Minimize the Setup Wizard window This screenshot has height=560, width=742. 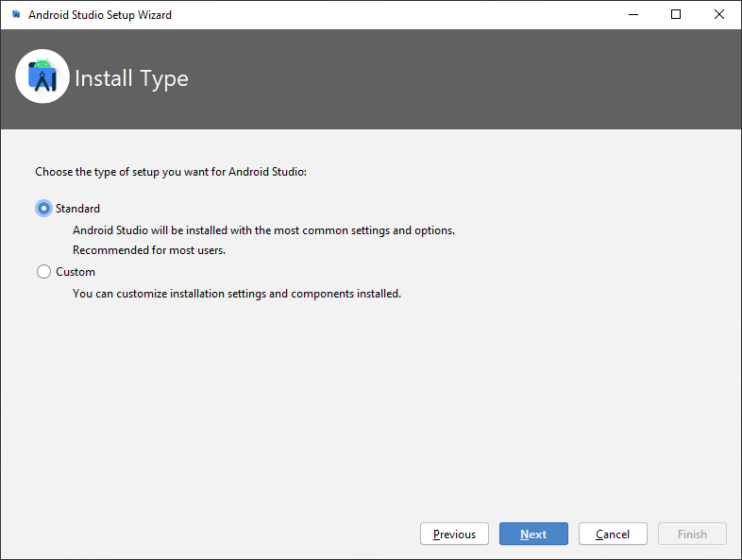633,15
